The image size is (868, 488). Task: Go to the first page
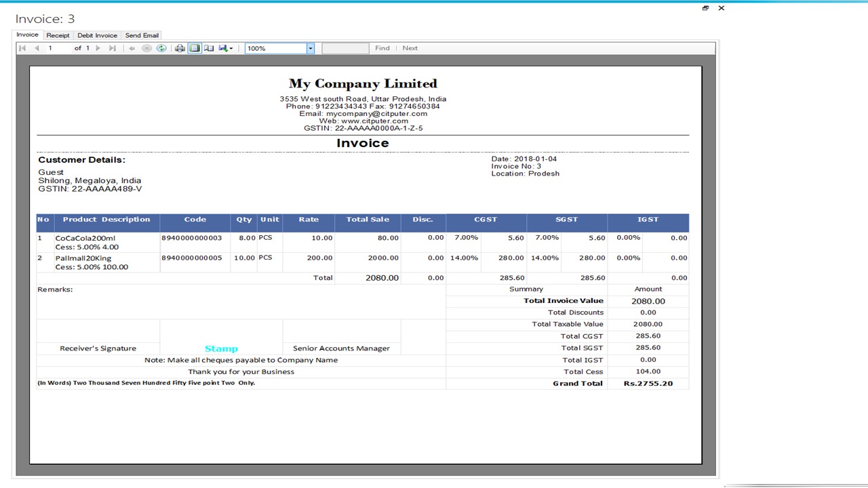pyautogui.click(x=22, y=47)
